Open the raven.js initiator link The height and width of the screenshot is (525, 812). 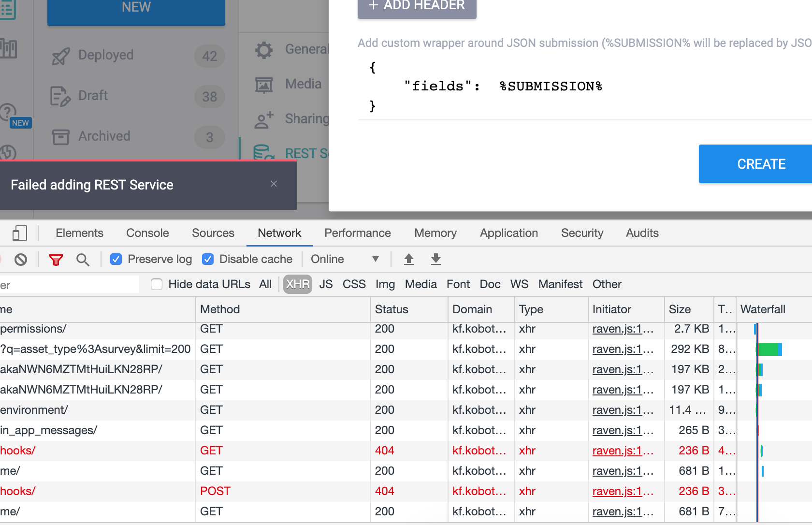click(x=623, y=329)
